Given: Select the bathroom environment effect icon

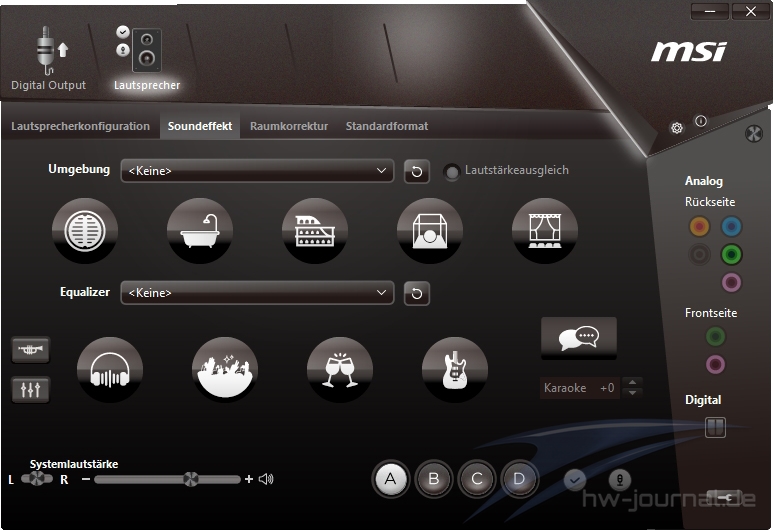Looking at the screenshot, I should (x=200, y=231).
